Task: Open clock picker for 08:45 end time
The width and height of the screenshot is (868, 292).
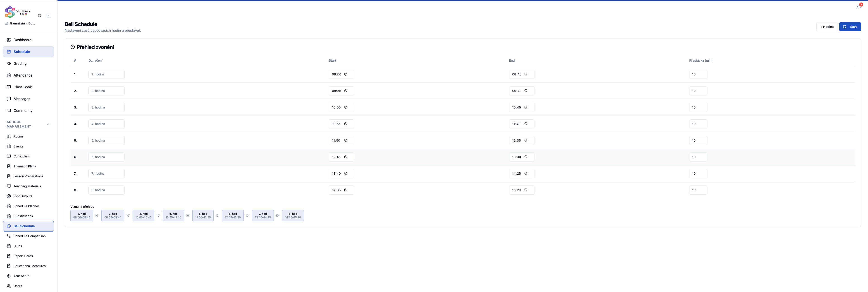Action: pos(526,74)
